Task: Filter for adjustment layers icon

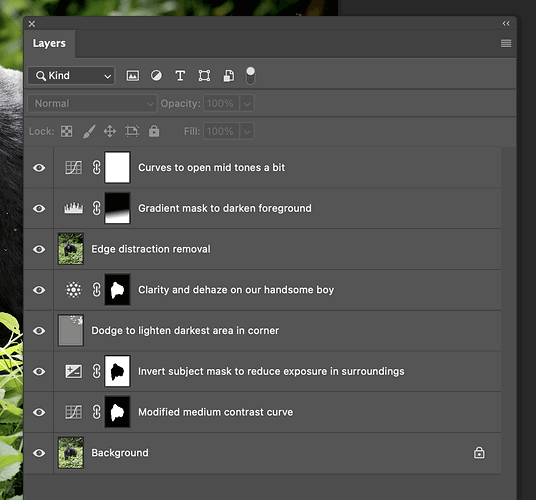Action: pyautogui.click(x=156, y=76)
